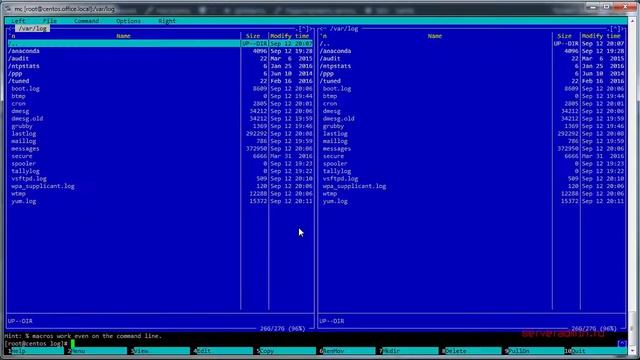Open left panel directory history [^] indicator

tap(304, 29)
